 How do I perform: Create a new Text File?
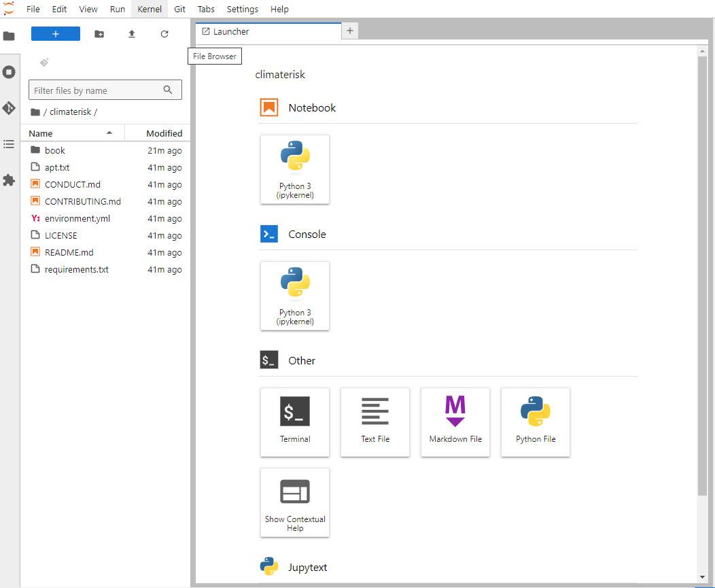374,422
